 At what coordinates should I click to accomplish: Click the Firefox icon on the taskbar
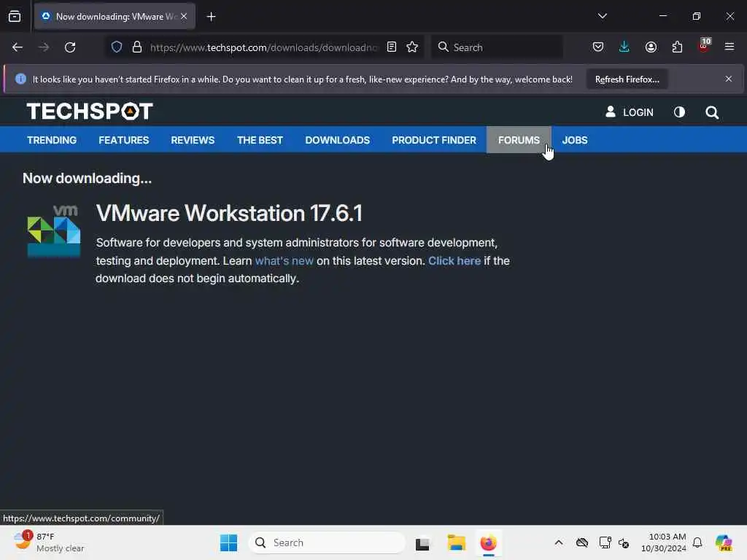tap(488, 542)
